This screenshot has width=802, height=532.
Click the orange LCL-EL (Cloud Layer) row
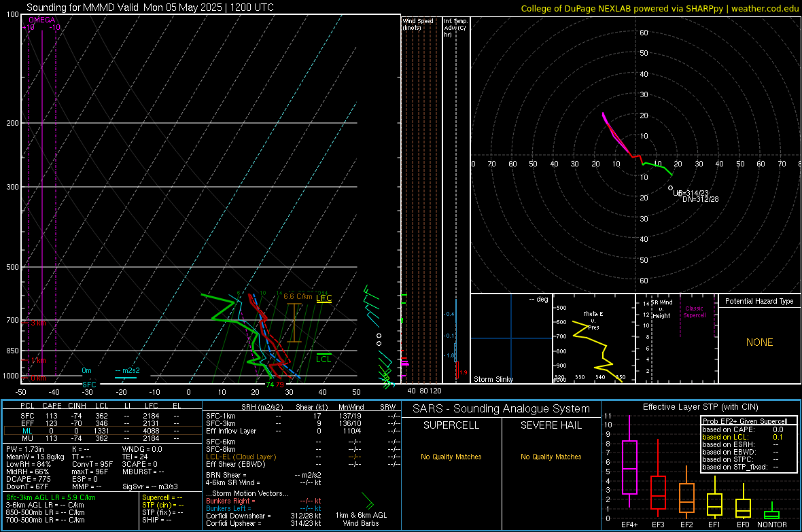point(303,457)
